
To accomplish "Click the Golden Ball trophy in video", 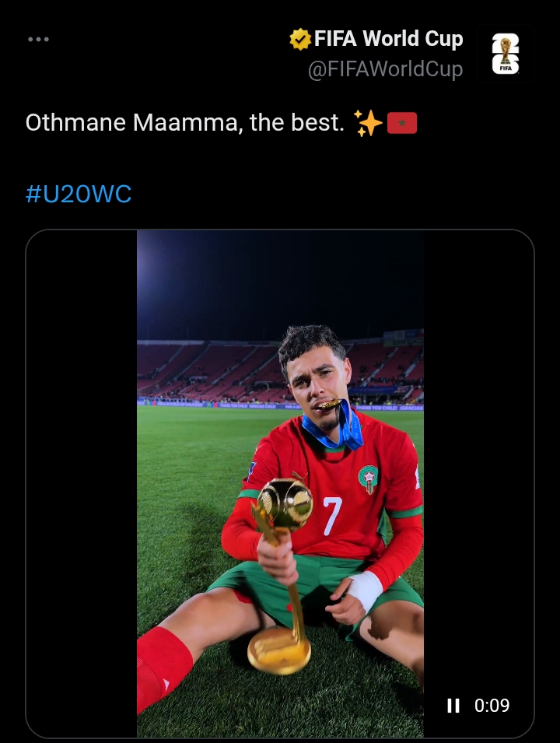I will [x=285, y=503].
